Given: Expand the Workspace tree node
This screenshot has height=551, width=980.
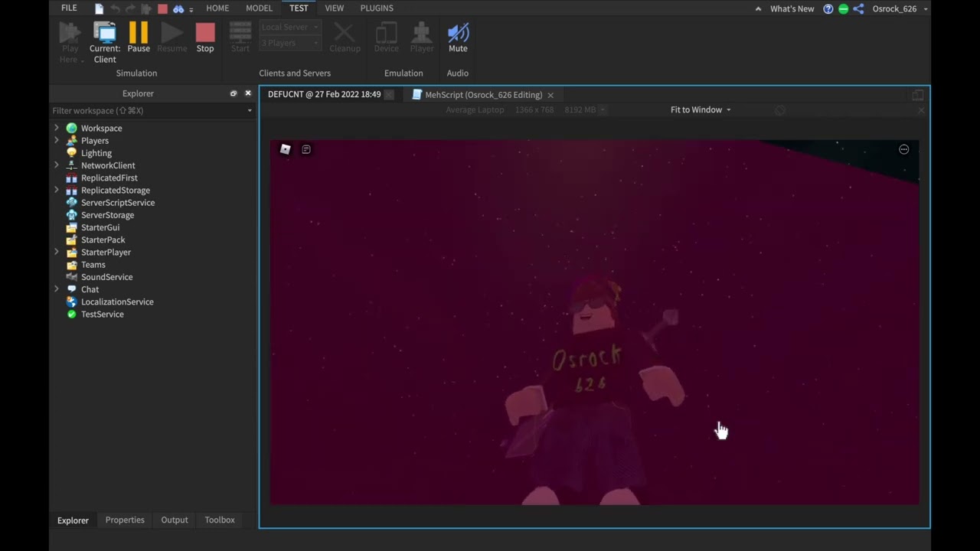Looking at the screenshot, I should pyautogui.click(x=56, y=128).
